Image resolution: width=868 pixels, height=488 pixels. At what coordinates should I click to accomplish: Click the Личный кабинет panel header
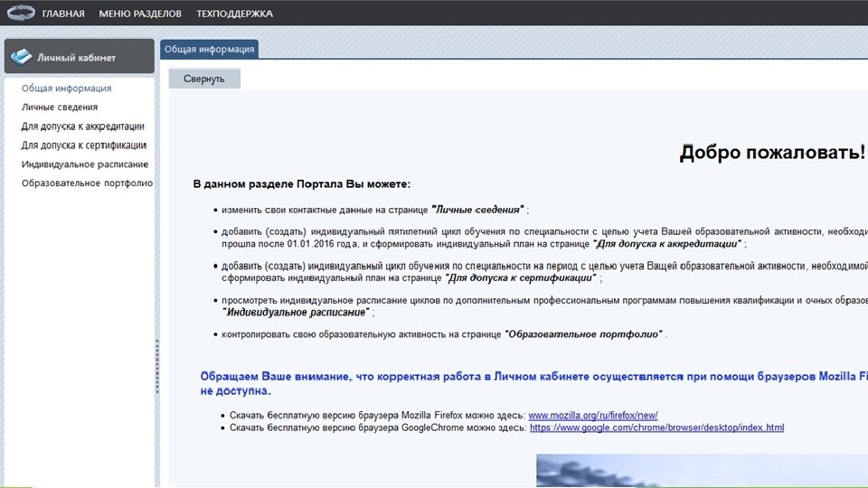click(80, 56)
